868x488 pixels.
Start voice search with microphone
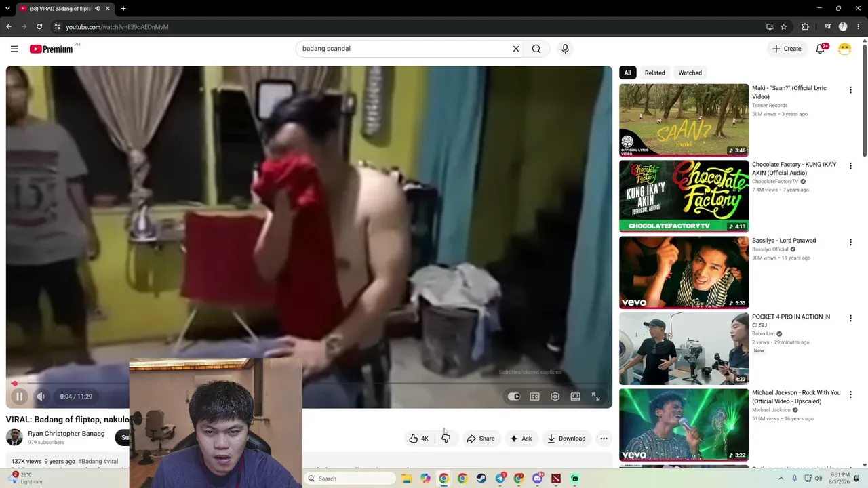(565, 49)
